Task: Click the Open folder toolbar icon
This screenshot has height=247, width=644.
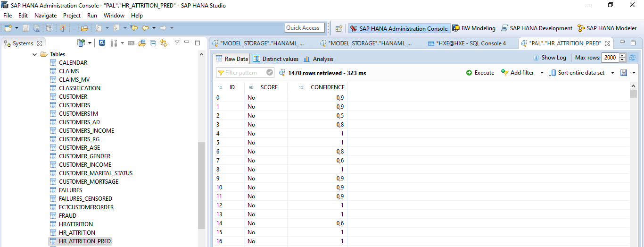Action: [x=84, y=28]
